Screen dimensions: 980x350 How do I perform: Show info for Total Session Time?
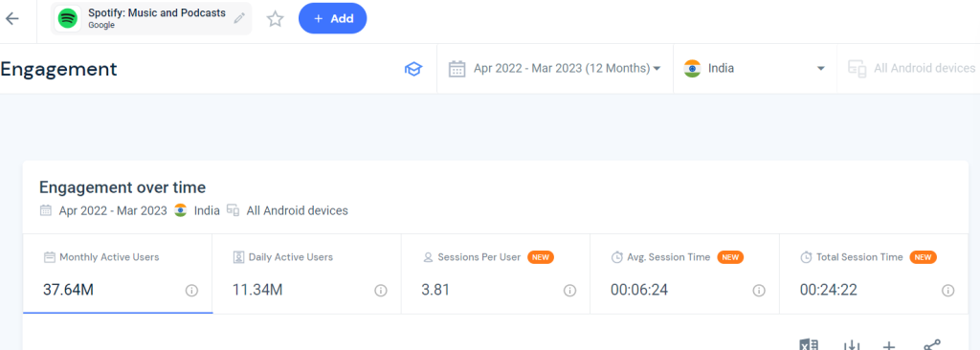pyautogui.click(x=948, y=291)
